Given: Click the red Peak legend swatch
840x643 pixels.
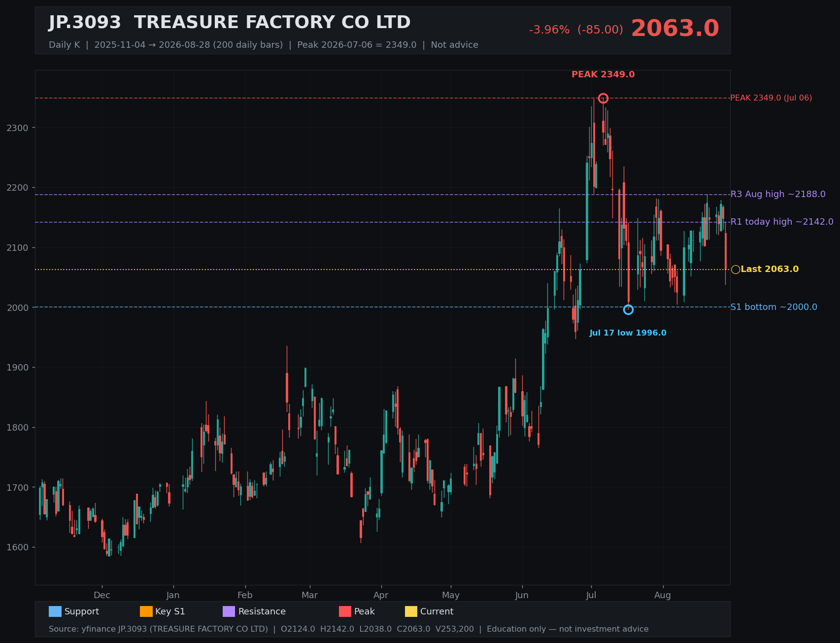Looking at the screenshot, I should tap(345, 611).
